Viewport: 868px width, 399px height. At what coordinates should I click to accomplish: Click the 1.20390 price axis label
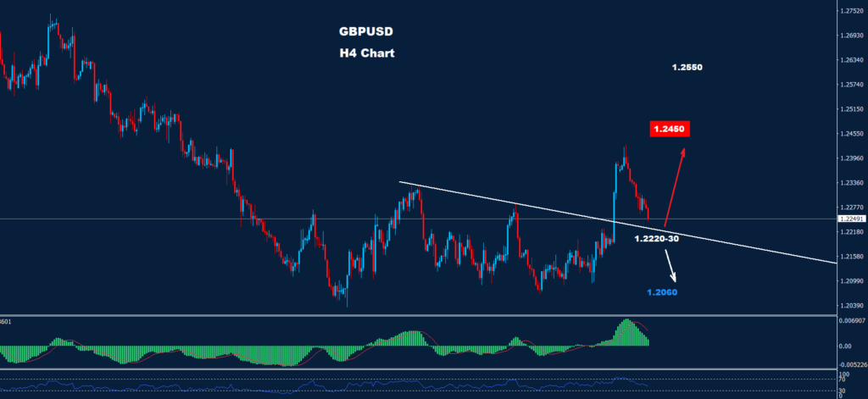pos(853,306)
